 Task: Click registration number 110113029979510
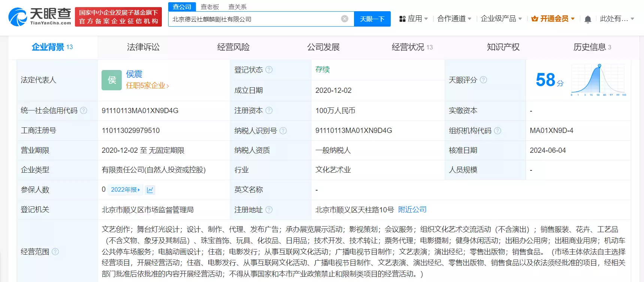(x=131, y=131)
